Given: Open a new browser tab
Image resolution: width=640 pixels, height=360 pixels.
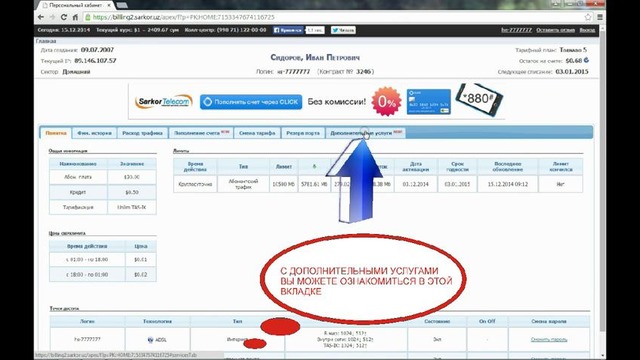Looking at the screenshot, I should (x=122, y=5).
